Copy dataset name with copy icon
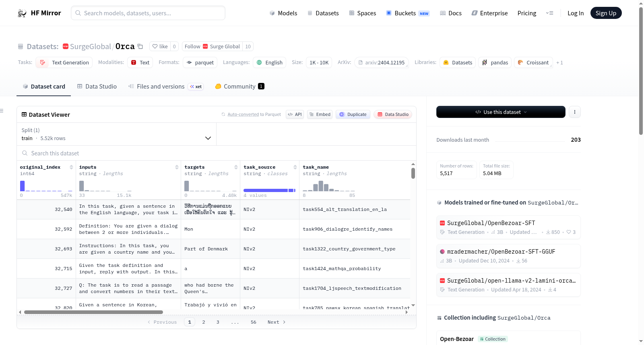This screenshot has width=644, height=345. [140, 46]
